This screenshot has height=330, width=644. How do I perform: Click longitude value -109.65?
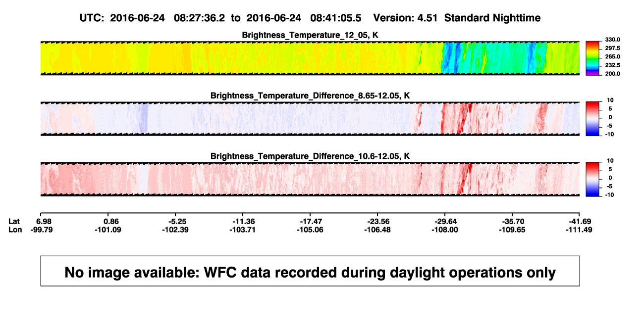pos(512,230)
